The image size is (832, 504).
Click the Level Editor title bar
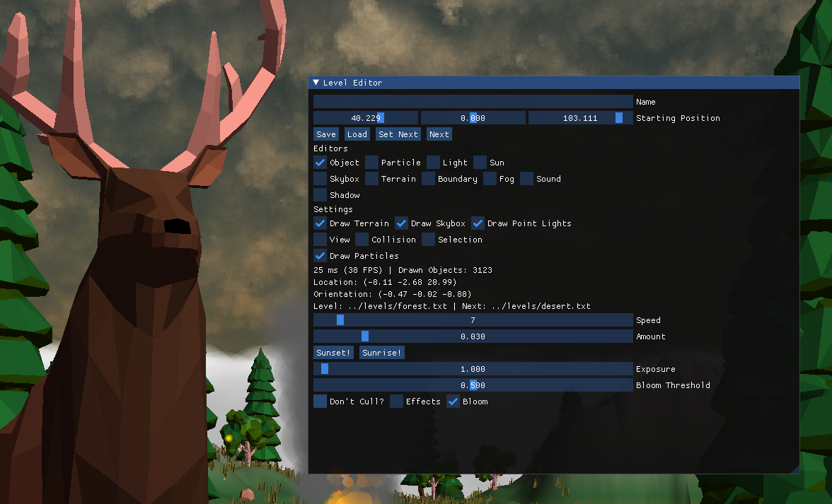point(554,83)
